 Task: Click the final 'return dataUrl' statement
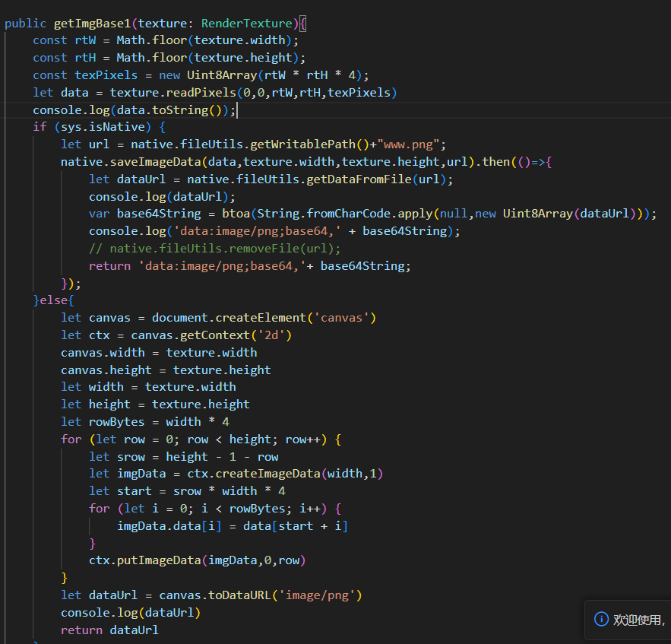coord(109,630)
